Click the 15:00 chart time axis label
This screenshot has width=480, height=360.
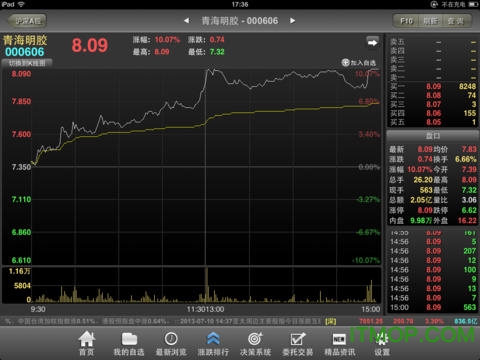(371, 309)
